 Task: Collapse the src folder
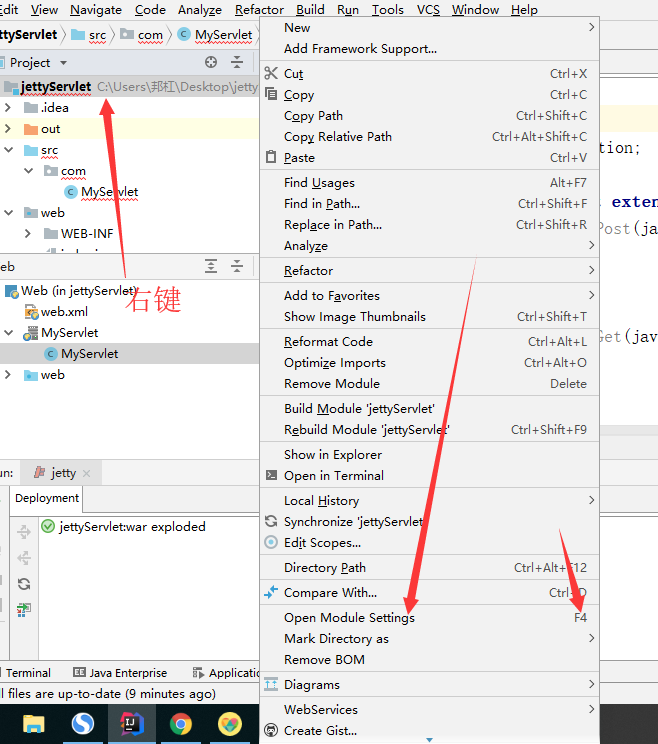click(8, 149)
